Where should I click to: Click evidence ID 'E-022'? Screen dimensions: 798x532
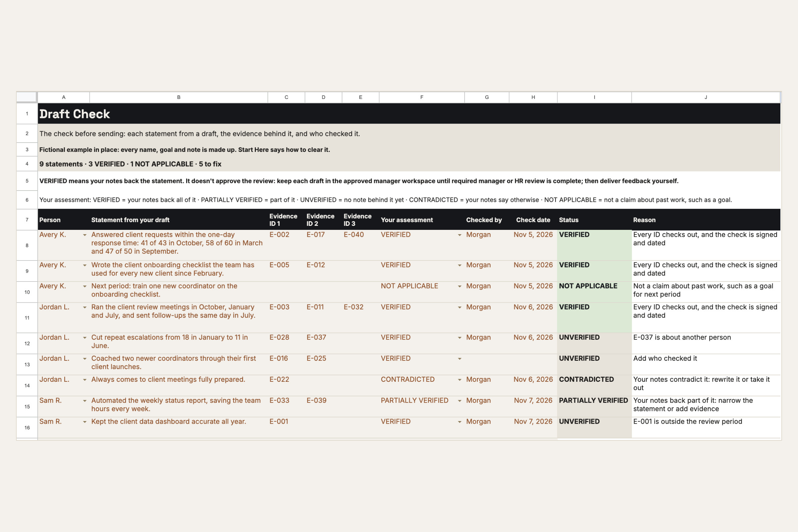tap(279, 380)
